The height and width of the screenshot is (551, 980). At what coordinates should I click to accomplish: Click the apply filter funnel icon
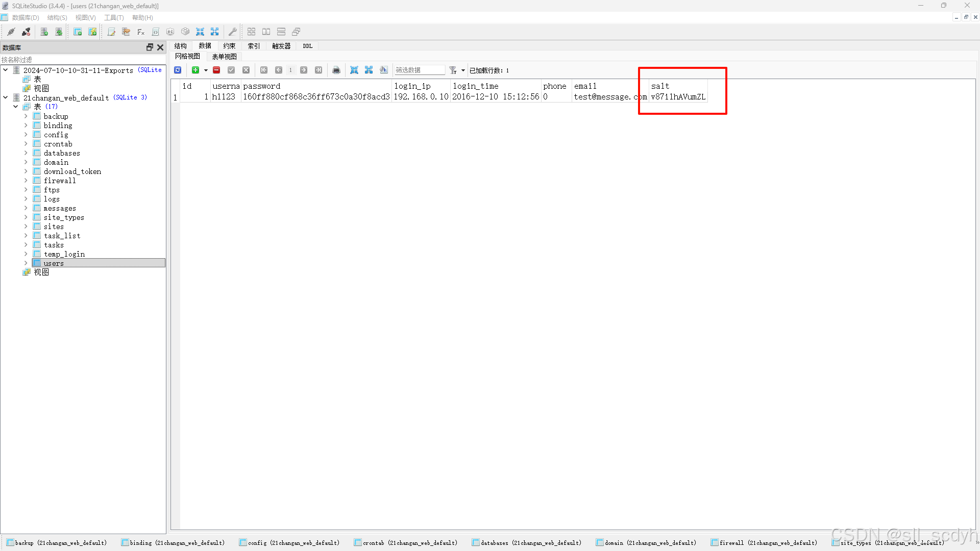click(452, 70)
